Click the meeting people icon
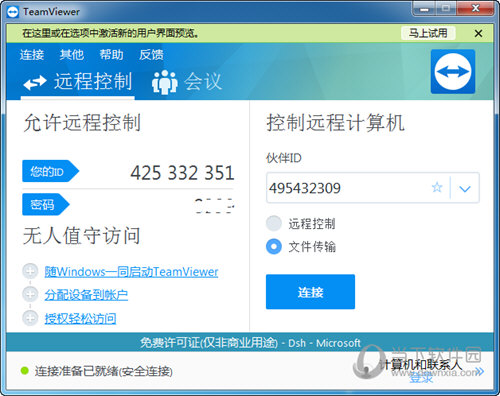The width and height of the screenshot is (500, 396). tap(164, 82)
